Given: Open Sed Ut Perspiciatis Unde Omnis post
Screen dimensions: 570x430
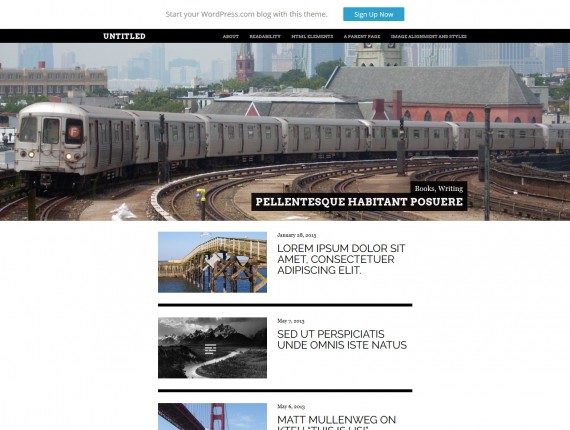Looking at the screenshot, I should click(342, 339).
